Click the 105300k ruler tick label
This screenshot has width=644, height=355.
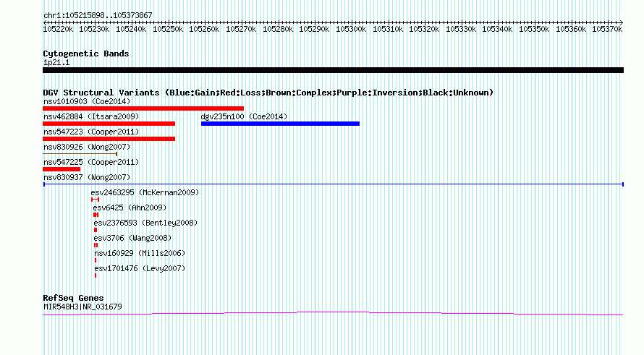click(351, 29)
